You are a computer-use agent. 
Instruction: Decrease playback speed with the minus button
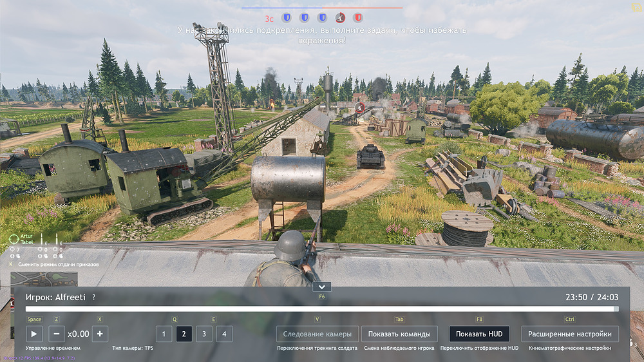click(x=57, y=334)
